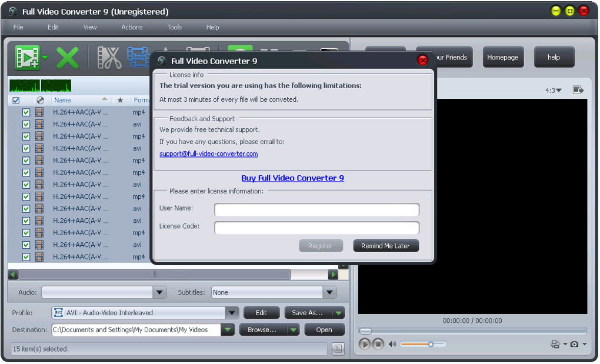Uncheck the sixth file row checkbox
This screenshot has width=600, height=364.
click(26, 172)
